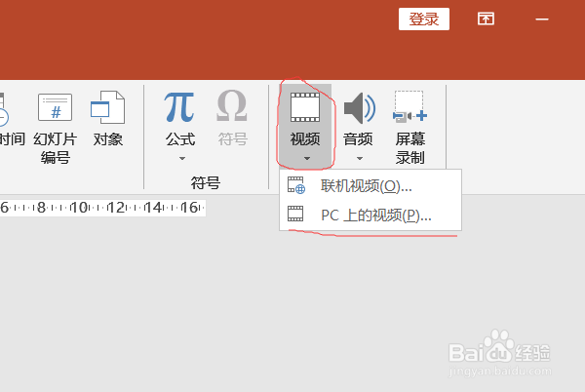Click the partially visible 时间 date-time button
The height and width of the screenshot is (392, 585).
(x=12, y=119)
